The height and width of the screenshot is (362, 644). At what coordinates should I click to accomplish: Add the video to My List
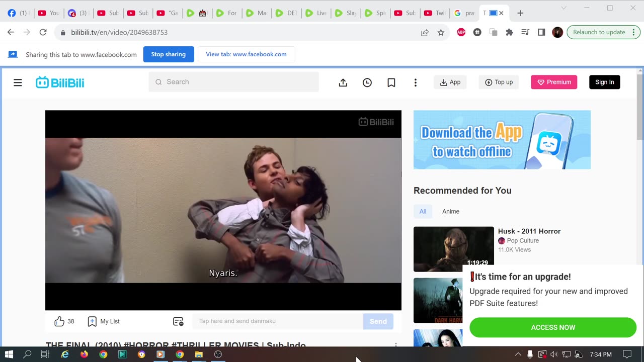(104, 321)
